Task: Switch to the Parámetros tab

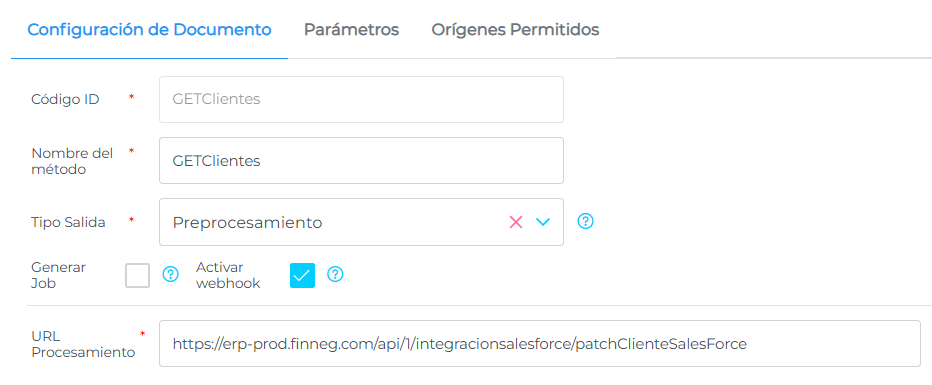Action: (x=351, y=30)
